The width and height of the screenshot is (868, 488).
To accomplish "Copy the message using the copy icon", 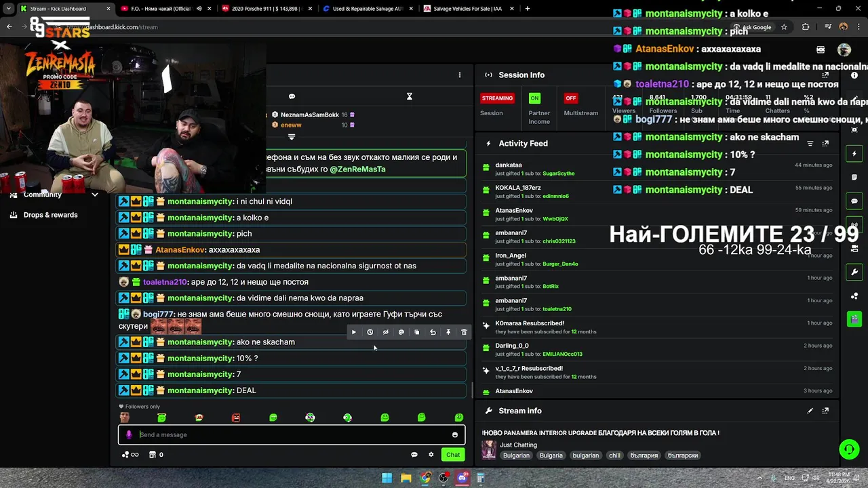I will click(x=416, y=332).
